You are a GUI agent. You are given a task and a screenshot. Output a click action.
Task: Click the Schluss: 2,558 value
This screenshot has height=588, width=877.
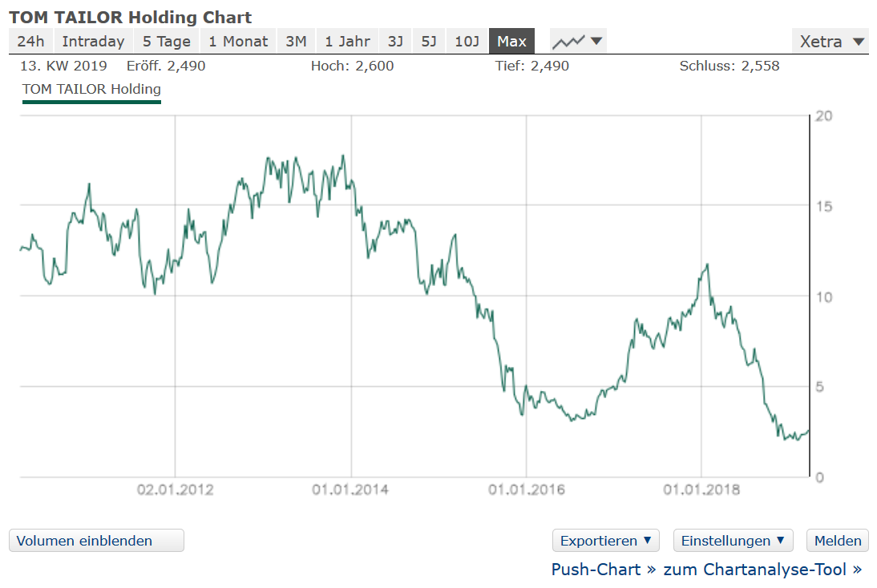pos(729,66)
